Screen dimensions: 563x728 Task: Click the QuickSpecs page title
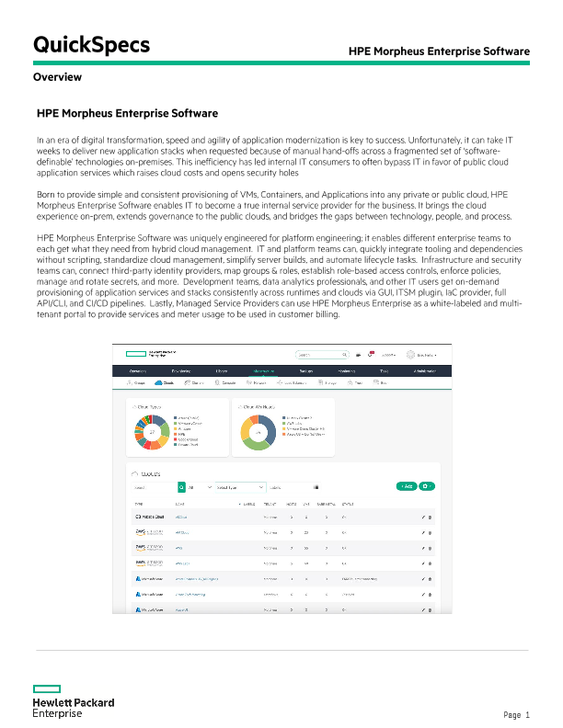[x=91, y=45]
